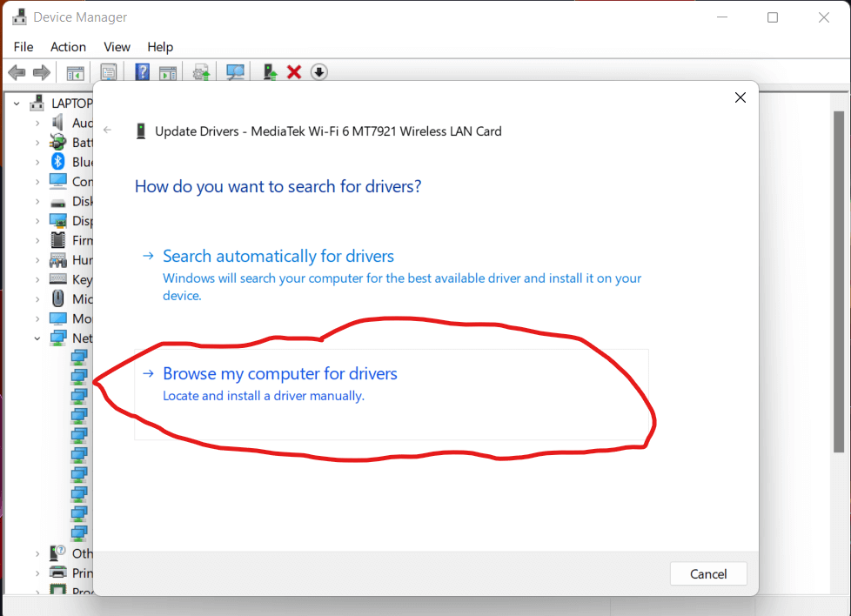The height and width of the screenshot is (616, 851).
Task: Click the LAPTOP computer root node icon
Action: (37, 103)
